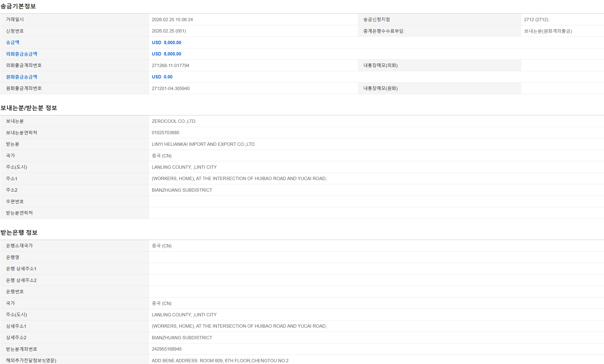Viewport: 604px width, 364px height.
Task: Click sender contact number 01025703680
Action: (x=165, y=133)
